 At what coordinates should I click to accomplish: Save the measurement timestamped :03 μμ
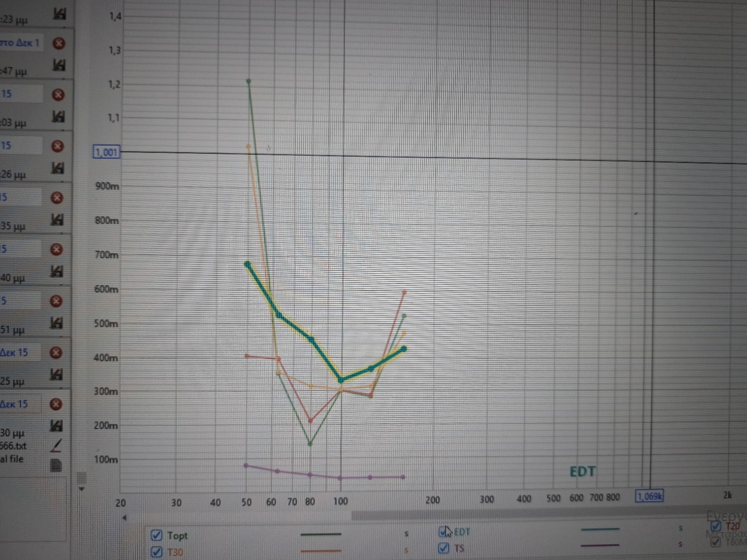[58, 117]
